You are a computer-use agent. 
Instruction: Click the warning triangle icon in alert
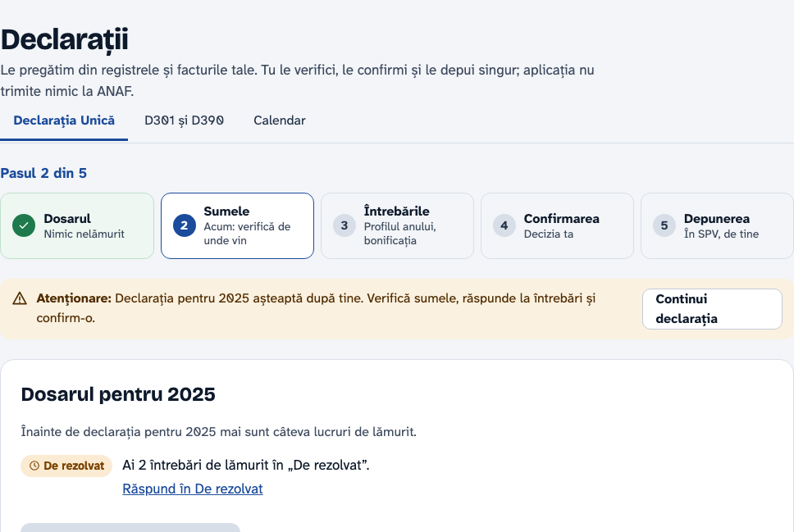point(20,298)
